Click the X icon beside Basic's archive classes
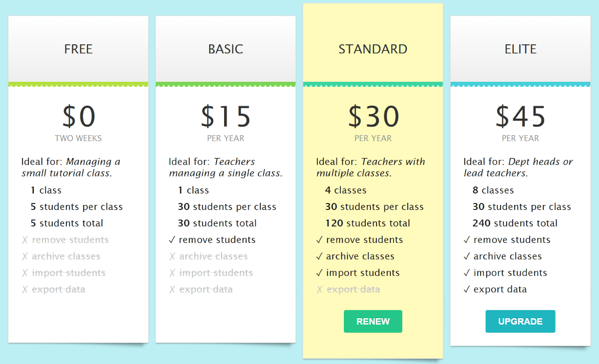Screen dimensions: 599x364 coord(172,257)
